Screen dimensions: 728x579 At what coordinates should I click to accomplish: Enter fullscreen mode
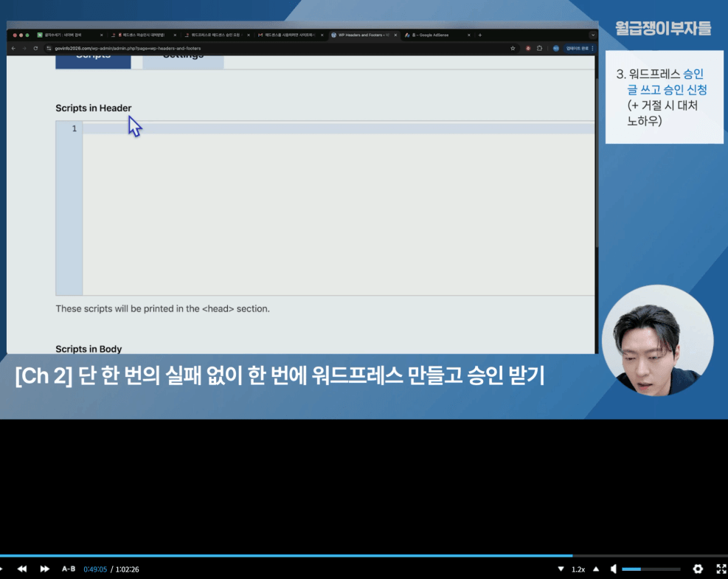tap(721, 569)
